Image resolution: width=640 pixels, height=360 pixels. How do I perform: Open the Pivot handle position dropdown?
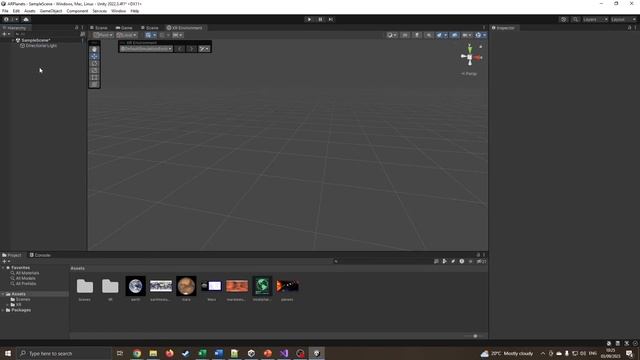(103, 35)
